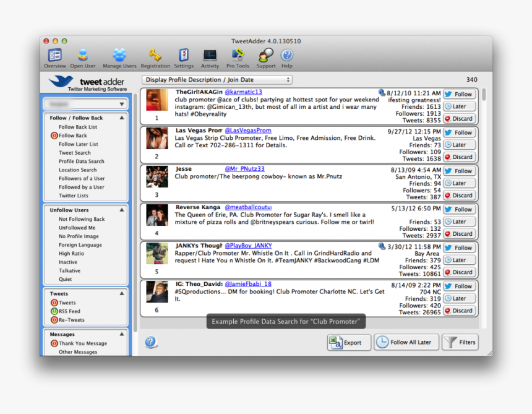This screenshot has height=414, width=532.
Task: Open the Settings toolbar icon
Action: [184, 56]
